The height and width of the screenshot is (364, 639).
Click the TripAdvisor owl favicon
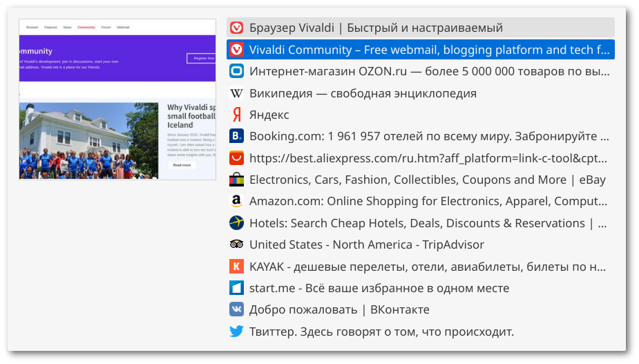coord(236,245)
